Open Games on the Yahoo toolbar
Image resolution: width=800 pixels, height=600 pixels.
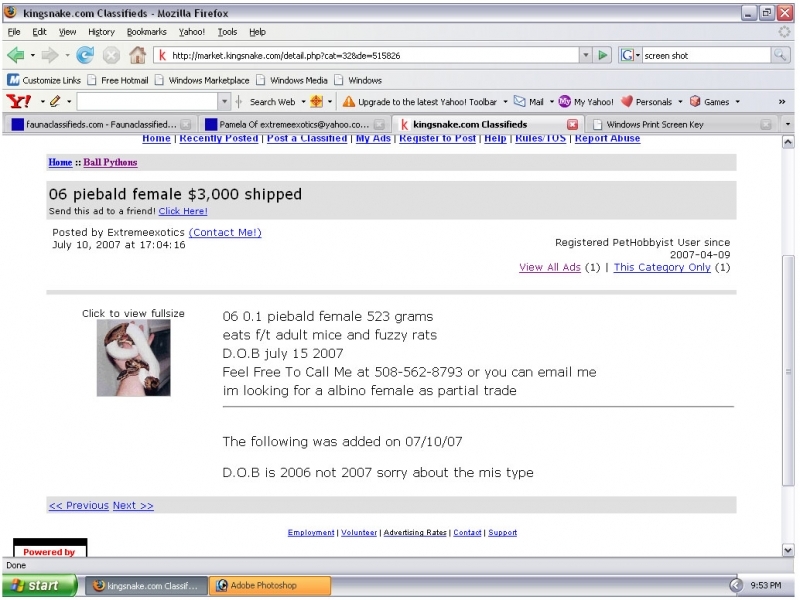pos(710,102)
